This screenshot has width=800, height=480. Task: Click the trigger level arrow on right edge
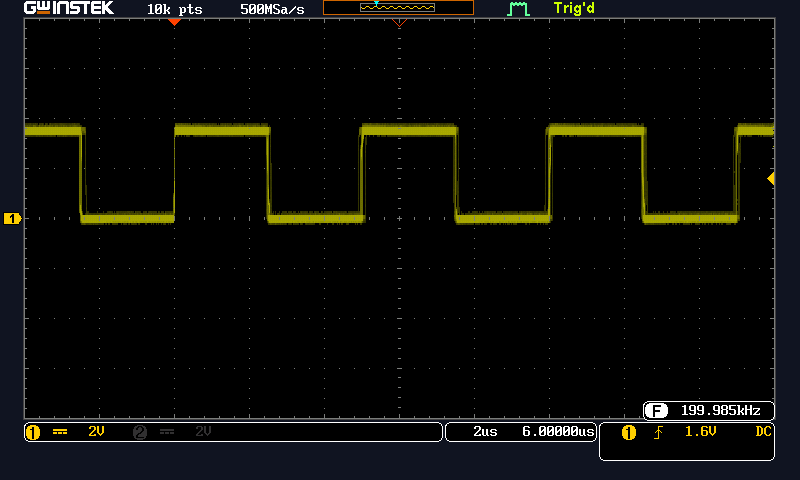click(x=771, y=178)
